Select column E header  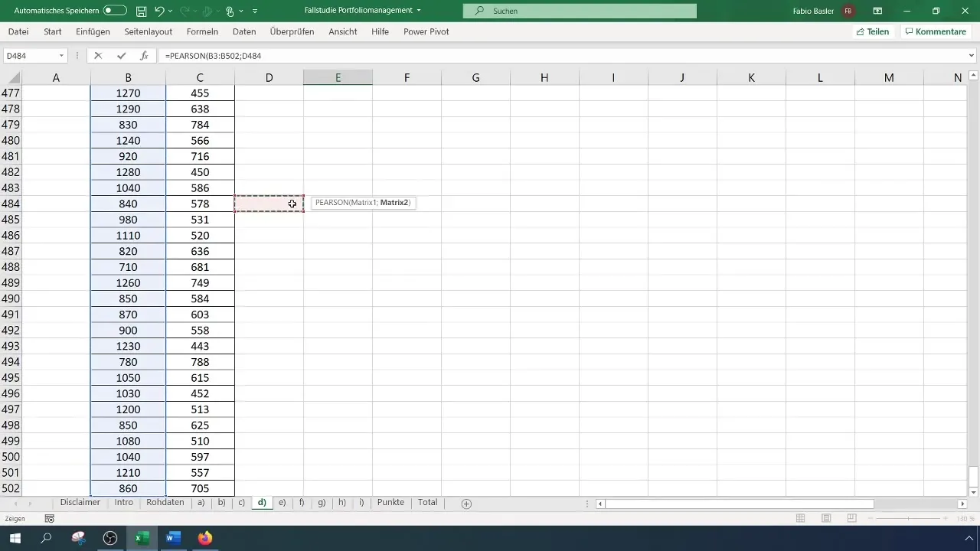tap(338, 77)
